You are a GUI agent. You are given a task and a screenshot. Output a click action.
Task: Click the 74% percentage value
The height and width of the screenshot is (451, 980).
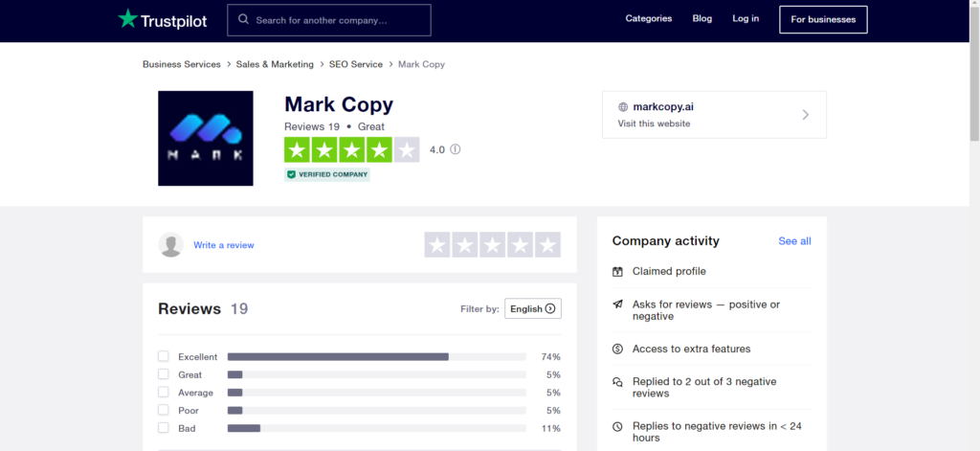[x=550, y=357]
